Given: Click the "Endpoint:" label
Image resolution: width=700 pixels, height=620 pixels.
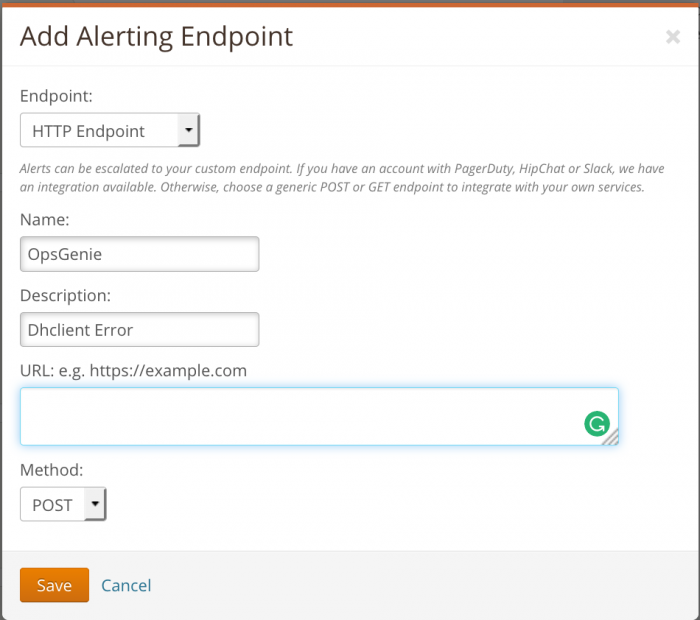Looking at the screenshot, I should [x=56, y=97].
